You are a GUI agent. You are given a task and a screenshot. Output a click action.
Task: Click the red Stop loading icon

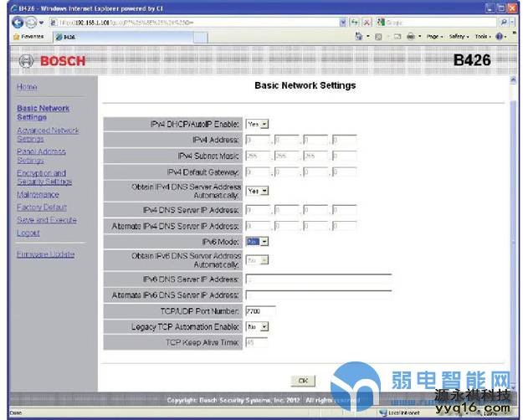click(x=367, y=21)
